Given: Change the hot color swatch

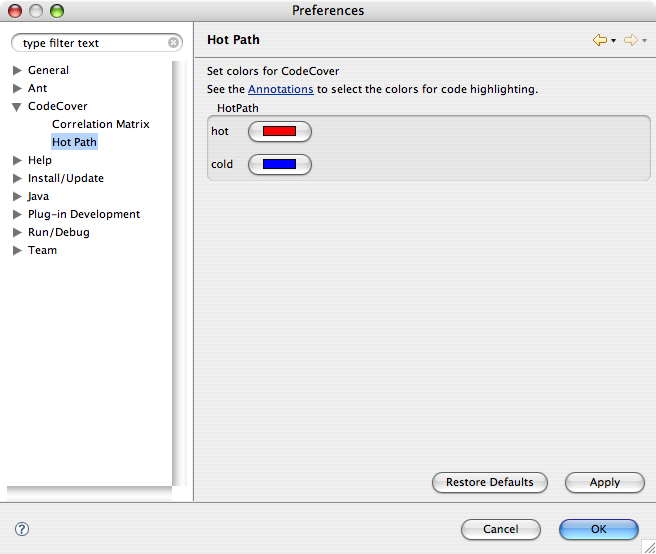Looking at the screenshot, I should tap(279, 131).
